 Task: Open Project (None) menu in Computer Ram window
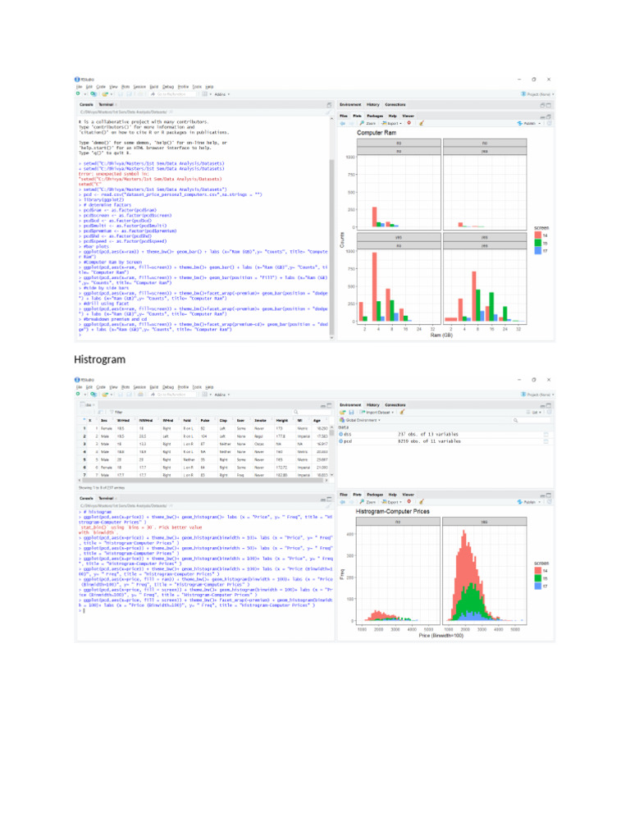[x=537, y=94]
